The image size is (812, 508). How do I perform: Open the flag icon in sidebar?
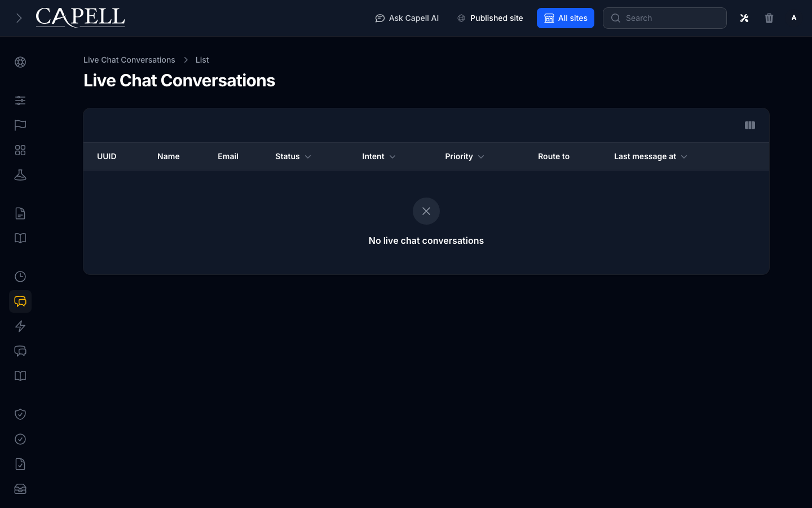click(x=20, y=125)
